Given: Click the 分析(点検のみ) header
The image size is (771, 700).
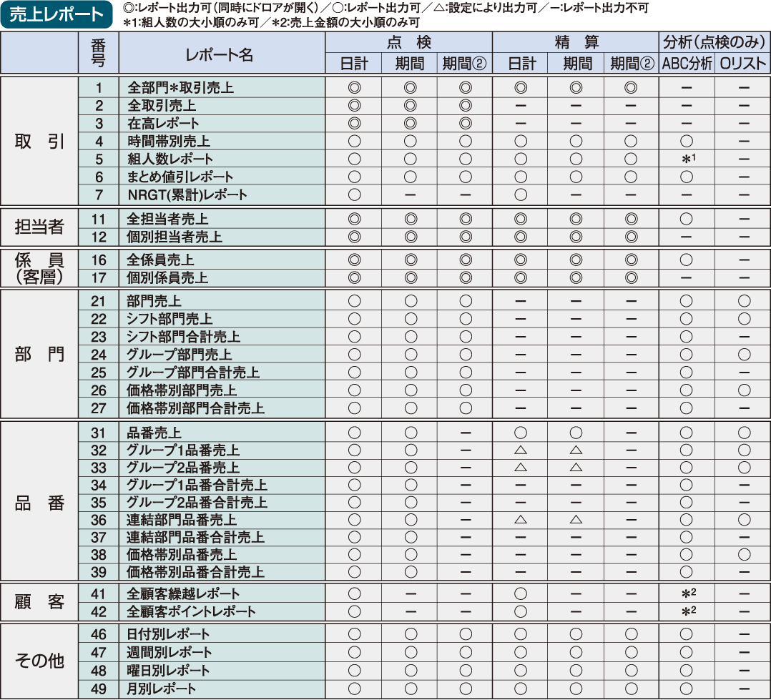Looking at the screenshot, I should [715, 42].
